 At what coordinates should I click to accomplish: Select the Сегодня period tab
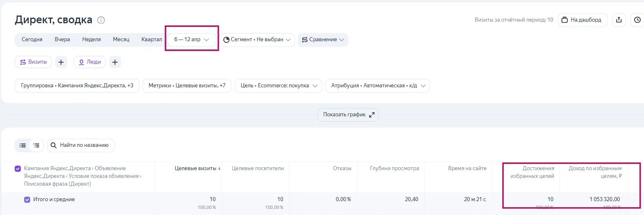tap(32, 40)
